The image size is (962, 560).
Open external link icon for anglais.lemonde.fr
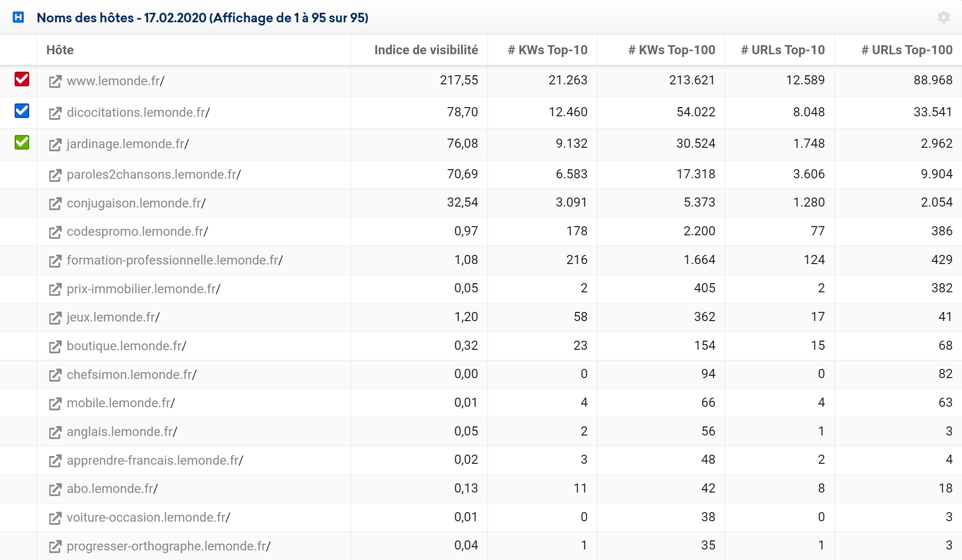(55, 432)
